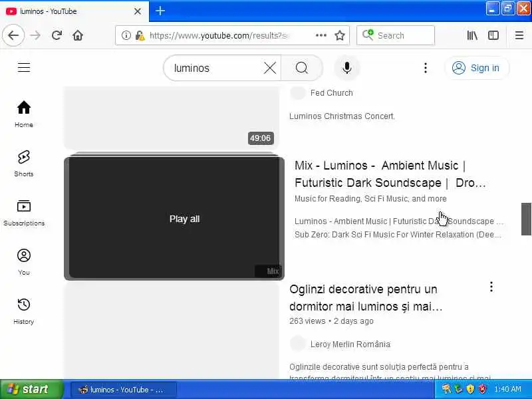Open the Firefox Library icon
This screenshot has width=532, height=399.
tap(472, 35)
